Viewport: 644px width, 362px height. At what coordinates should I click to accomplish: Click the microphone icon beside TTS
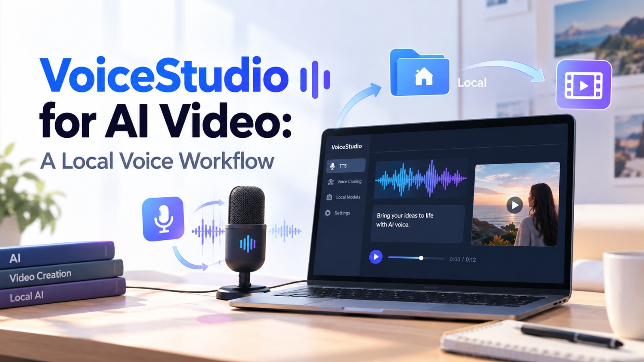(333, 166)
